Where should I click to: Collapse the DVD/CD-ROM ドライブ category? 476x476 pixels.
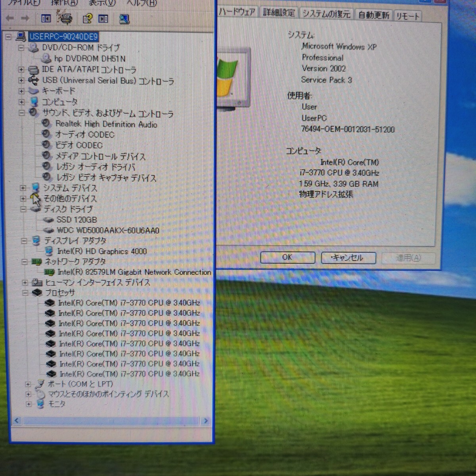[x=21, y=48]
